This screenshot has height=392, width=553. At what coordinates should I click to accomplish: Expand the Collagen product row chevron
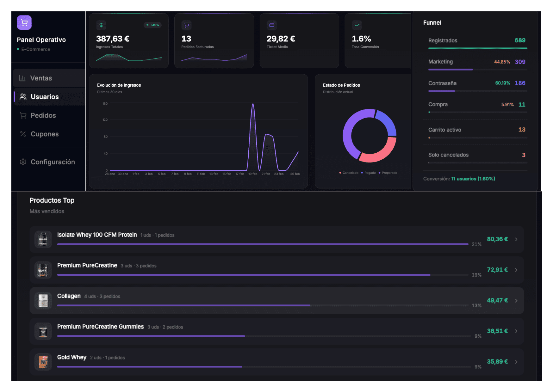coord(516,301)
